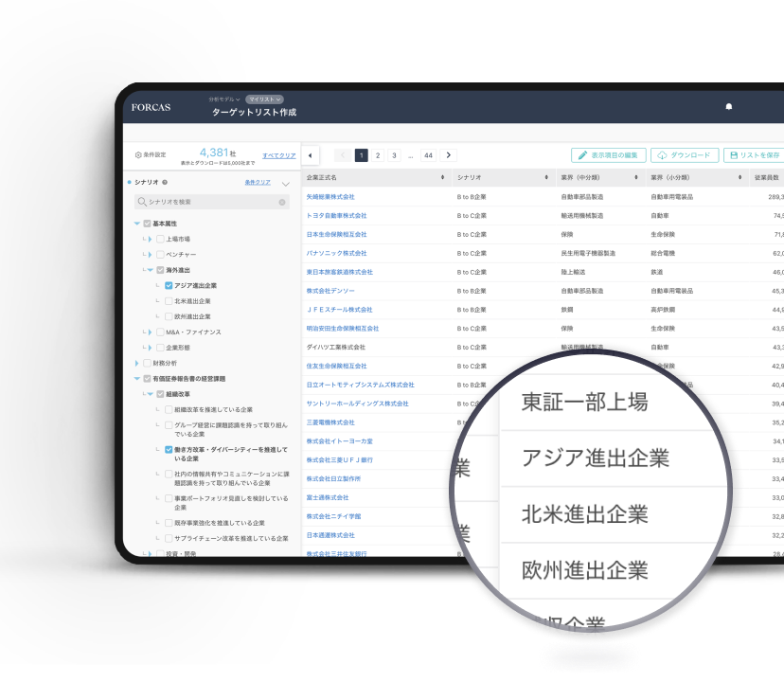Check the 欧州進出企業 checkbox

pyautogui.click(x=169, y=316)
